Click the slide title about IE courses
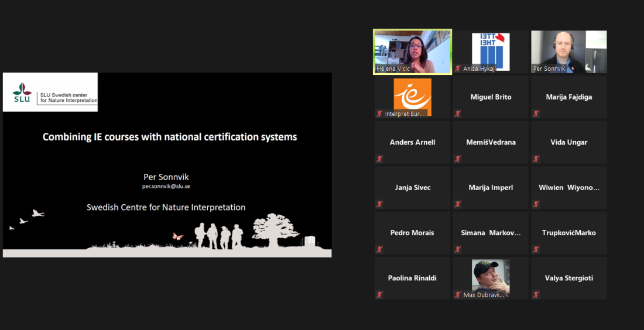The width and height of the screenshot is (644, 330). click(170, 137)
